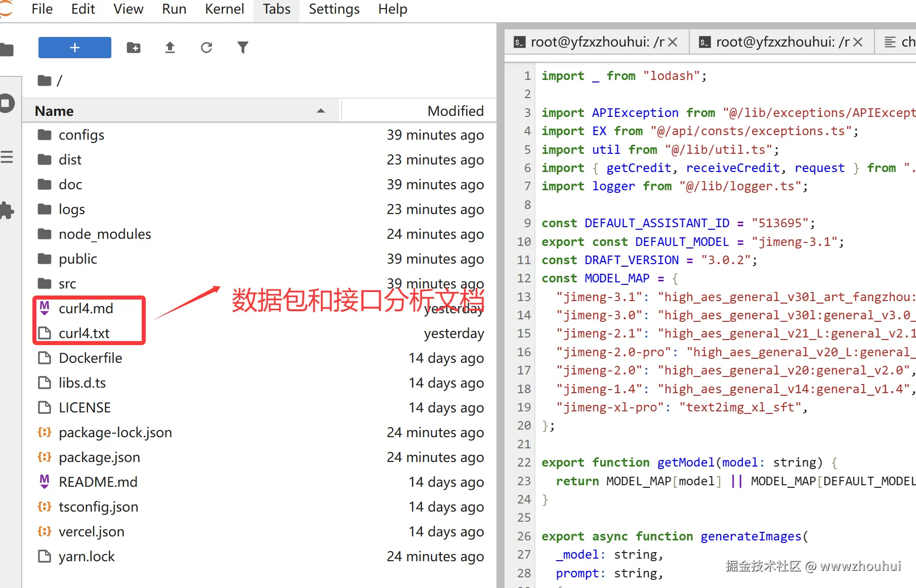Click line number 12 in editor gutter
The image size is (916, 588).
pos(524,278)
